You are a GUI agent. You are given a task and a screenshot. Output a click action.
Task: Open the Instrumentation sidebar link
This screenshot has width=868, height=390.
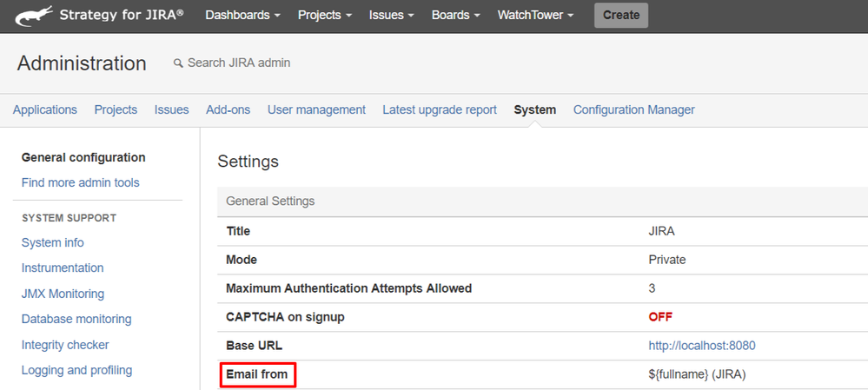[x=63, y=268]
